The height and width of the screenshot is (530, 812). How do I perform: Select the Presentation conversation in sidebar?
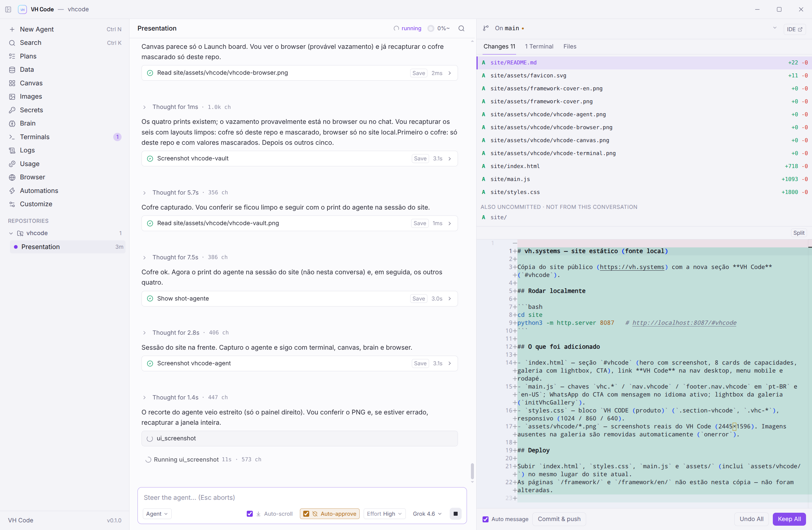click(x=67, y=247)
